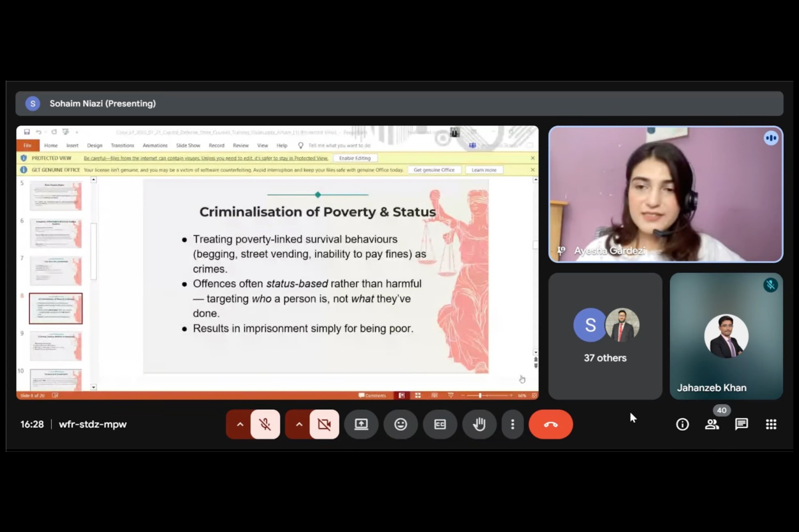Open the in-call chat messages icon

coord(741,424)
